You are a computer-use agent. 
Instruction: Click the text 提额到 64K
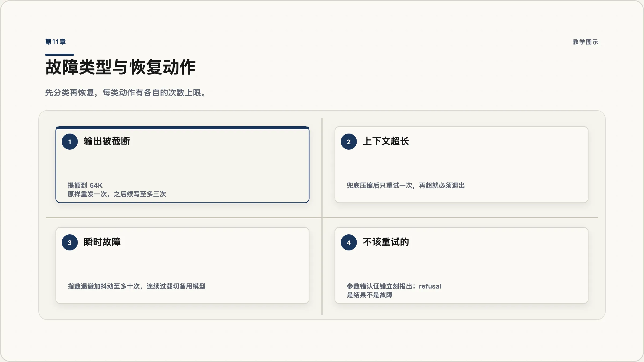[85, 185]
